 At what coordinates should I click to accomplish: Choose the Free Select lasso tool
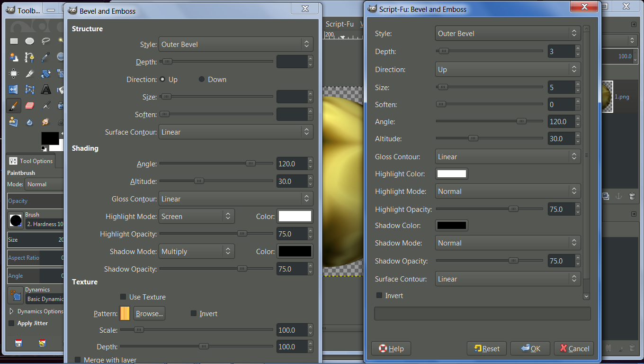coord(45,41)
